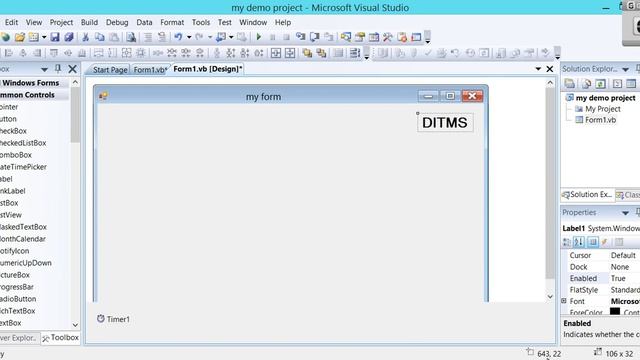Image resolution: width=640 pixels, height=360 pixels.
Task: Close the Toolbox panel with its X
Action: click(x=73, y=69)
